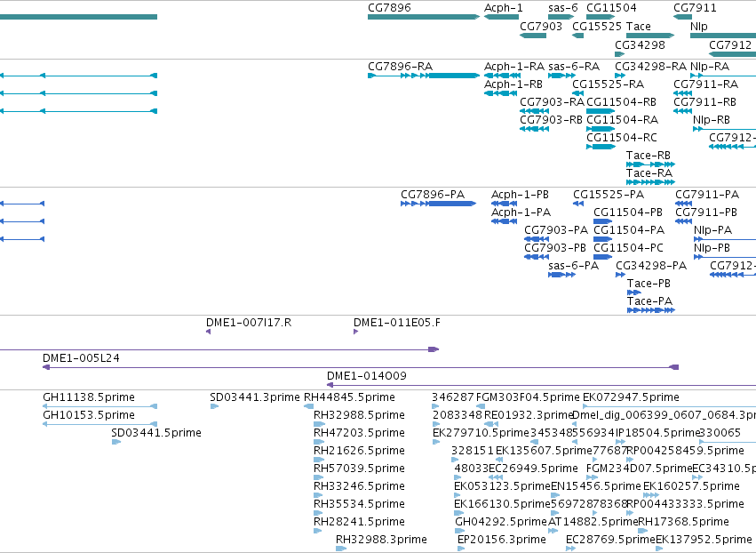Select the CG7896 gene label
The image size is (756, 553).
point(389,8)
